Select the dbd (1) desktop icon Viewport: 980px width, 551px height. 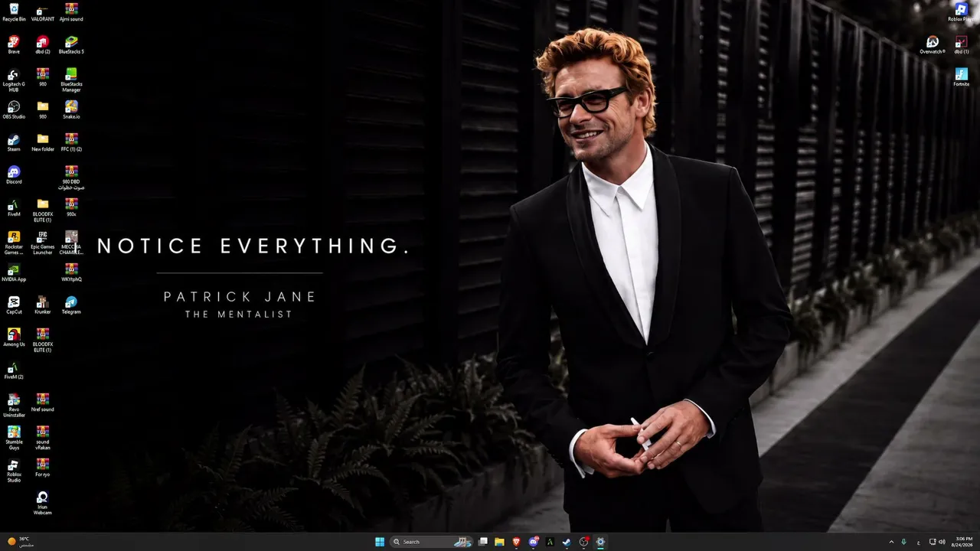coord(962,45)
